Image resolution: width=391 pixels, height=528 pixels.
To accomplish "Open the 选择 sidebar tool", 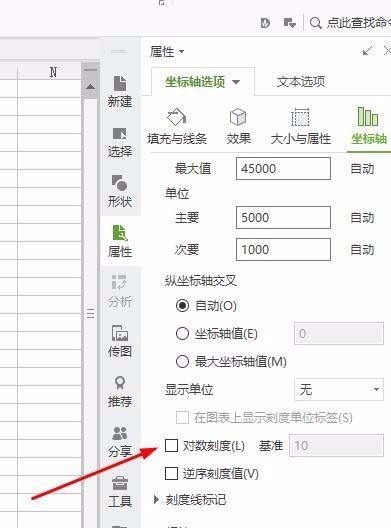I will pyautogui.click(x=120, y=142).
